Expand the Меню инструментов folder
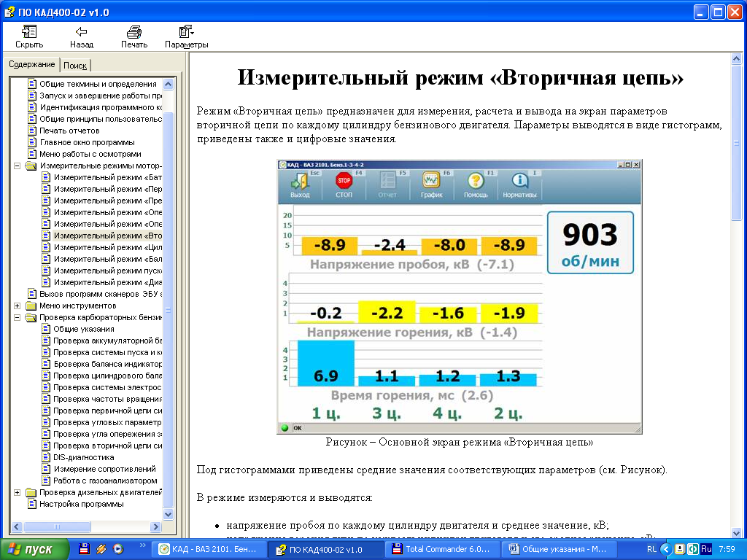Screen dimensions: 747x560 tap(18, 306)
